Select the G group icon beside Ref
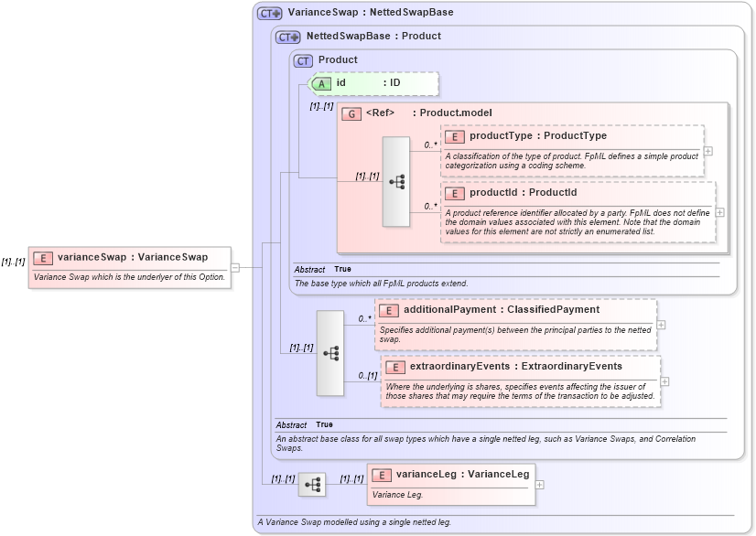The height and width of the screenshot is (536, 756). tap(352, 113)
